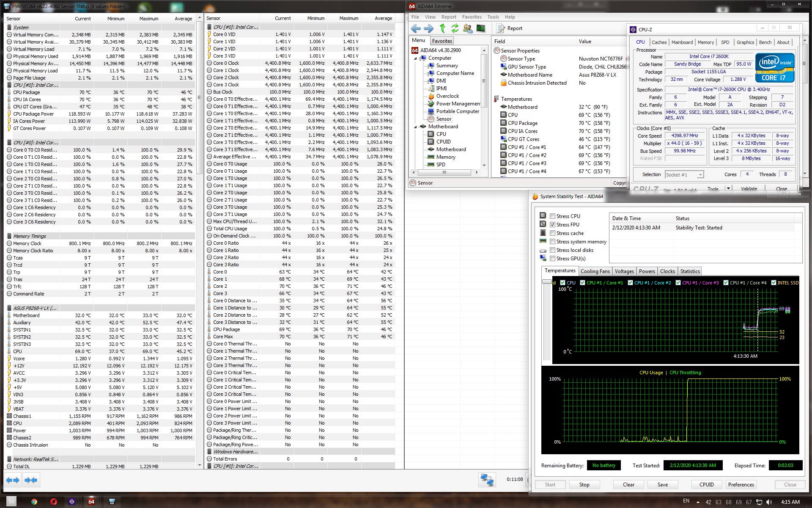
Task: Click the Preferences button
Action: coord(741,485)
